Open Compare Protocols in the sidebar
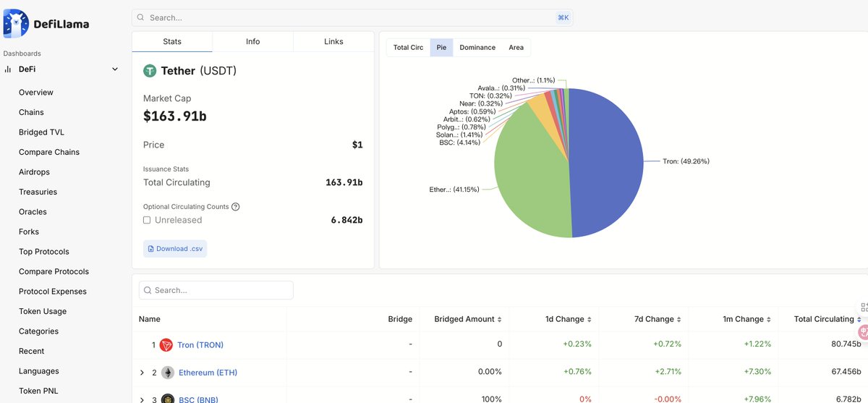Image resolution: width=868 pixels, height=403 pixels. pos(54,271)
